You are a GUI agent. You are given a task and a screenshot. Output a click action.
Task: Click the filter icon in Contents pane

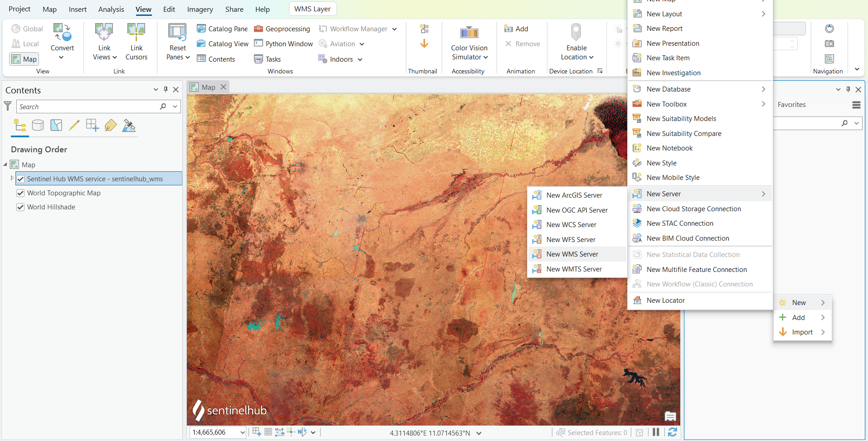pyautogui.click(x=8, y=106)
